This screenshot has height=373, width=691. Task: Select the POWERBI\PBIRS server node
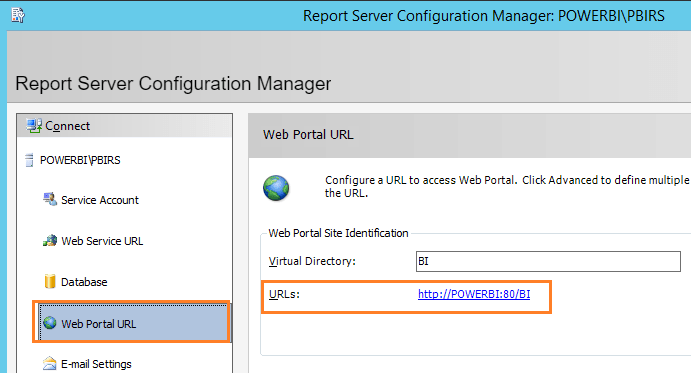tap(80, 160)
